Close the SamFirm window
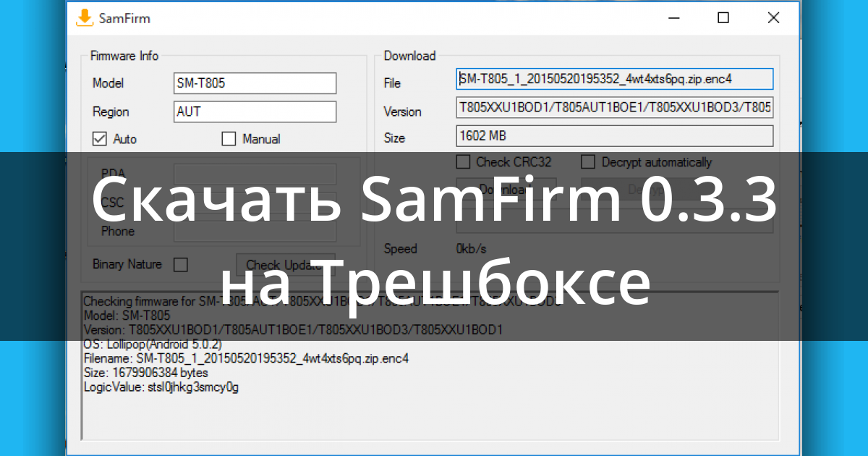The image size is (868, 456). tap(773, 18)
